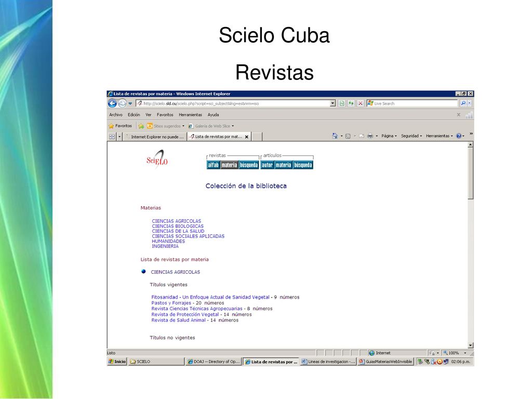Open the Favoritos menu in menu bar
The image size is (532, 399).
point(165,115)
